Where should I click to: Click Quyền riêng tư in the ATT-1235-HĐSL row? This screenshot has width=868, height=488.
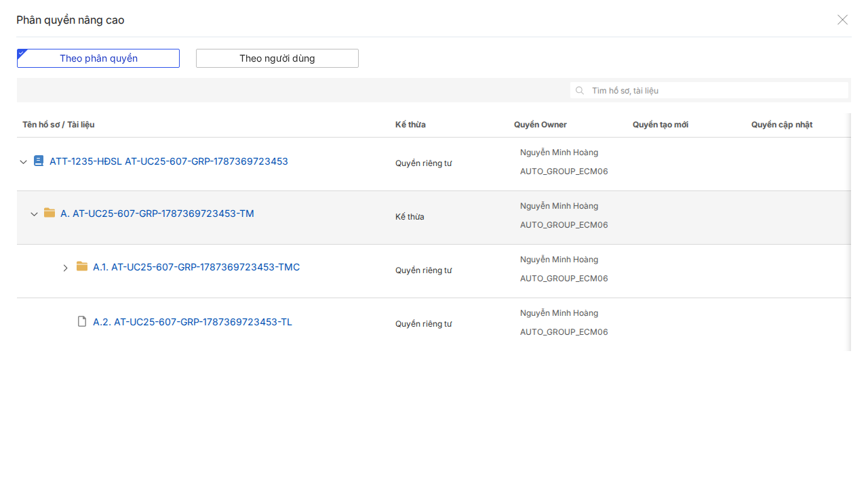click(424, 163)
